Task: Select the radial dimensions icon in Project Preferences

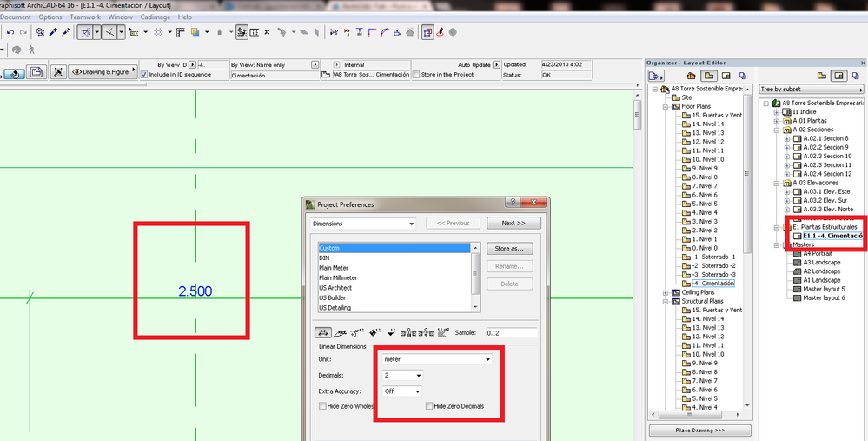Action: pos(358,332)
